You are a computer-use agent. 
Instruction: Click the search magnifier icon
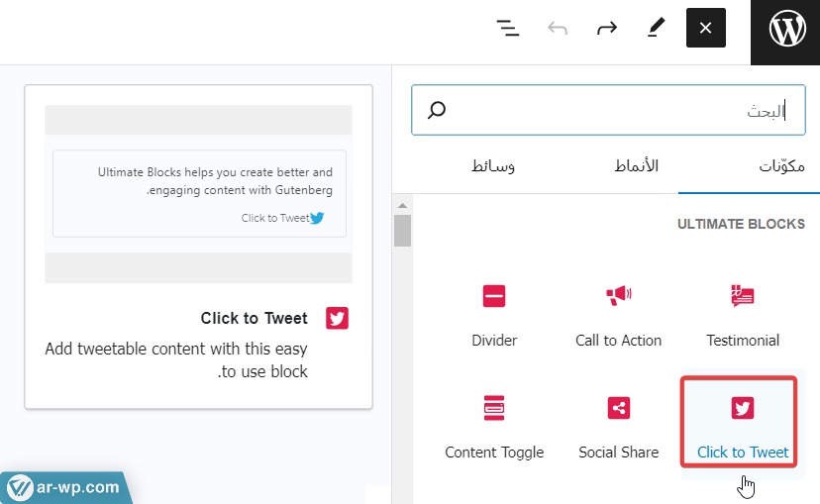[x=437, y=110]
